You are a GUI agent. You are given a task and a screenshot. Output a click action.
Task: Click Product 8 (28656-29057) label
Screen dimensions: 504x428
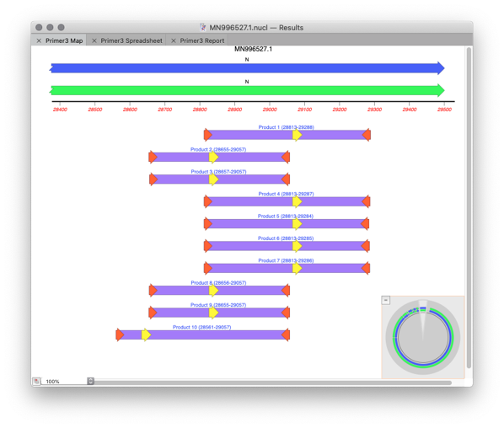coord(218,283)
